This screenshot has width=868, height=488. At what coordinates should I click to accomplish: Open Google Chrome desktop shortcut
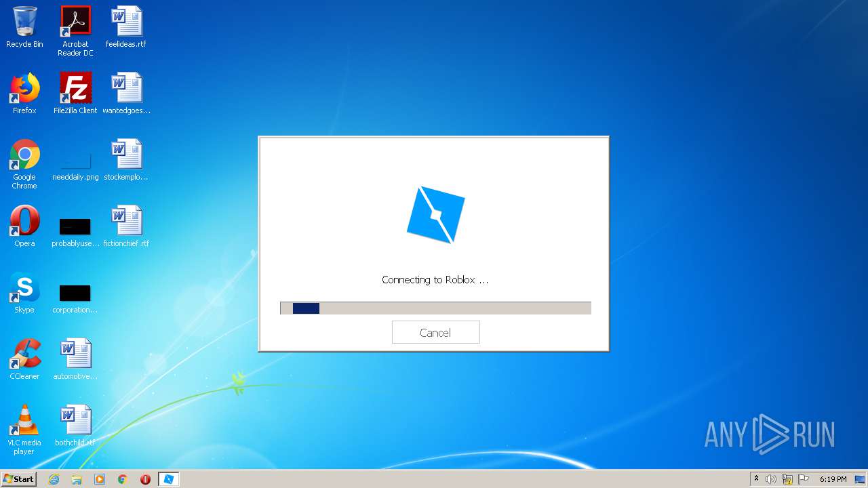pos(24,164)
